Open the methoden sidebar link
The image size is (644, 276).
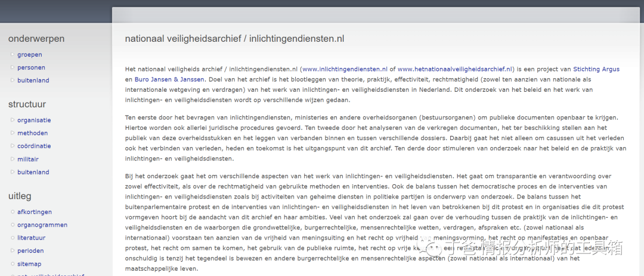click(32, 133)
